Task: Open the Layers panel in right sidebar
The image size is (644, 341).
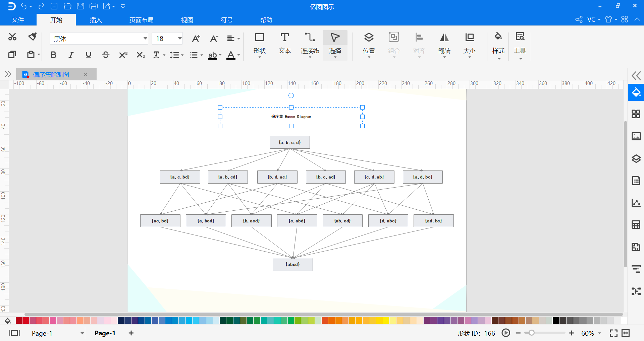Action: (x=636, y=158)
